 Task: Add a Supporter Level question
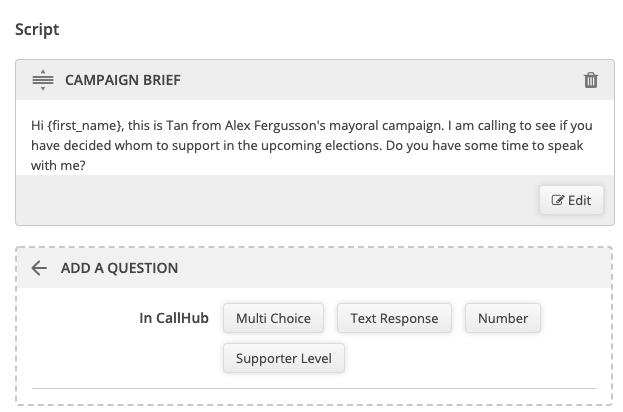point(284,358)
